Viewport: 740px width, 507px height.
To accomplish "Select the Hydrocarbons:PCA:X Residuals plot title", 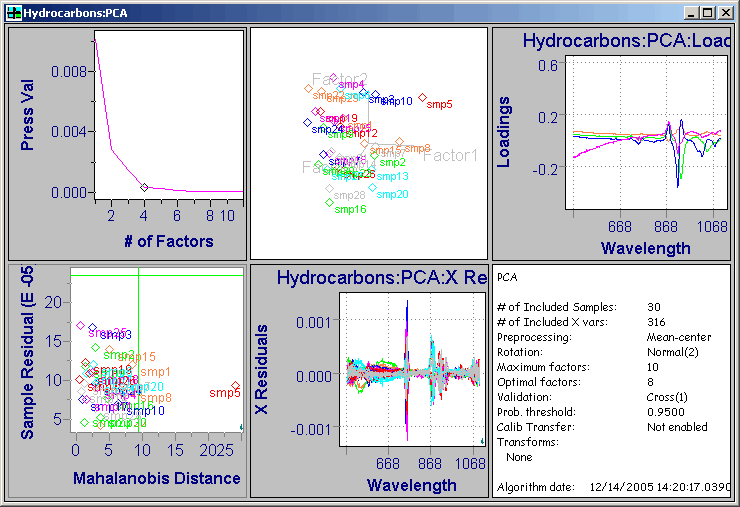I will click(382, 277).
